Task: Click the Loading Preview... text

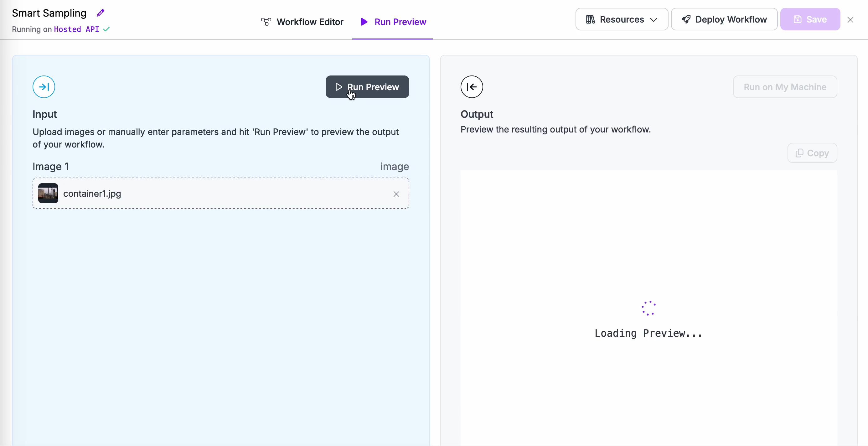Action: [x=648, y=334]
